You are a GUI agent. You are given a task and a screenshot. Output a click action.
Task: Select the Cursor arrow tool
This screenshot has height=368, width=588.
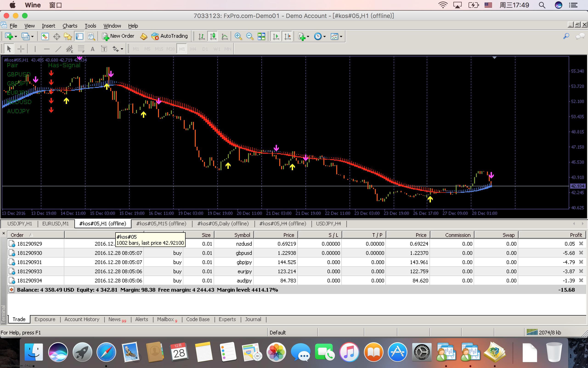click(9, 49)
